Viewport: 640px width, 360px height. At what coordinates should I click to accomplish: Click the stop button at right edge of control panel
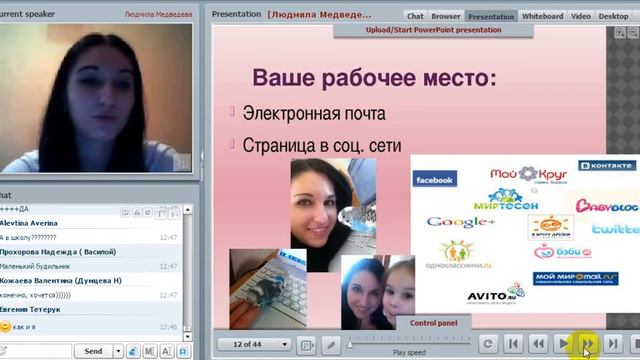pos(635,344)
